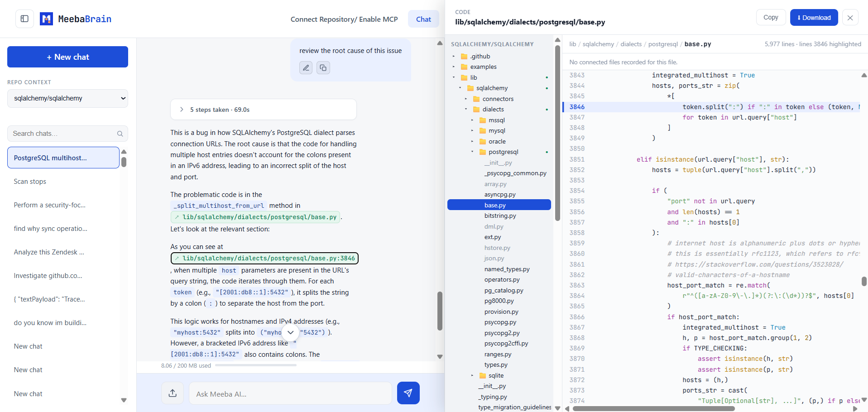Download the base.py file

[814, 17]
